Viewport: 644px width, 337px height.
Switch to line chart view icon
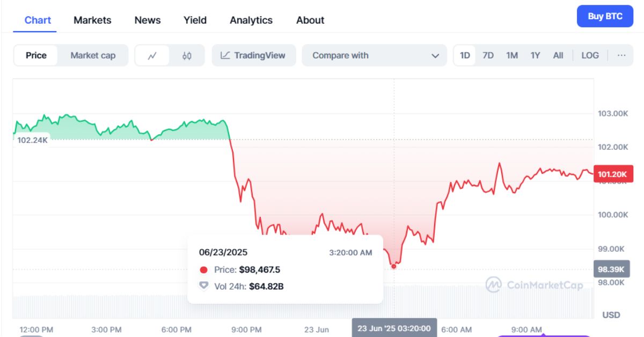pos(152,55)
